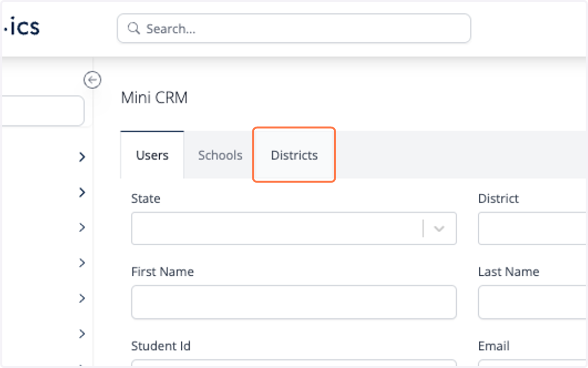Click the Student Id label
Image resolution: width=588 pixels, height=368 pixels.
tap(161, 346)
